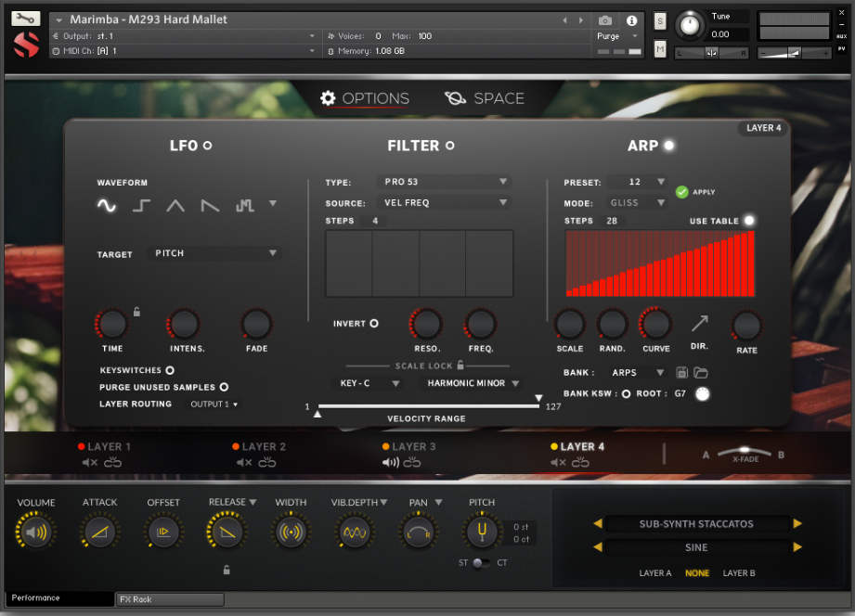
Task: Select the square waveform icon
Action: coord(141,206)
